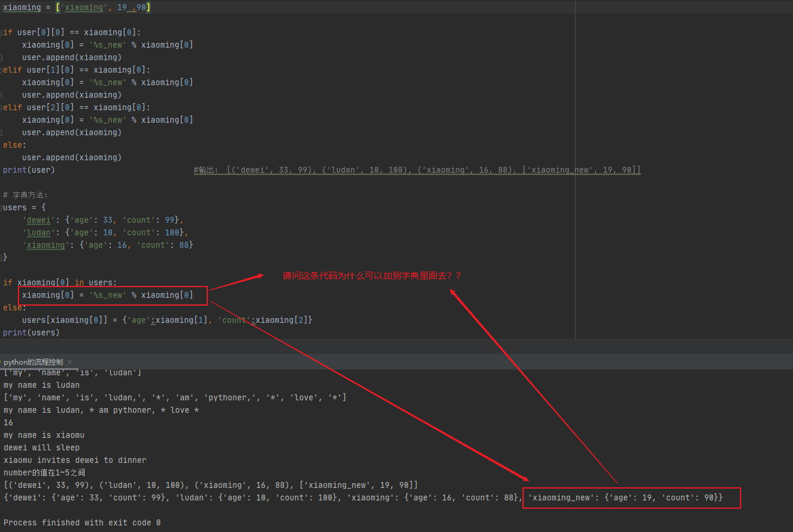This screenshot has width=793, height=532.
Task: Click the line defining the xiaoming list
Action: click(77, 7)
